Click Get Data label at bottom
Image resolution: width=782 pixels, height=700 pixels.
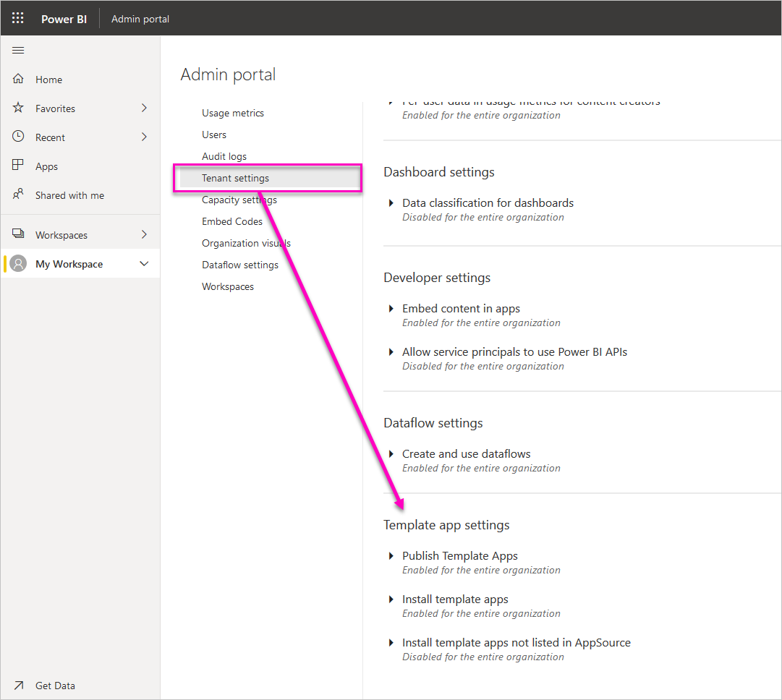(x=56, y=686)
